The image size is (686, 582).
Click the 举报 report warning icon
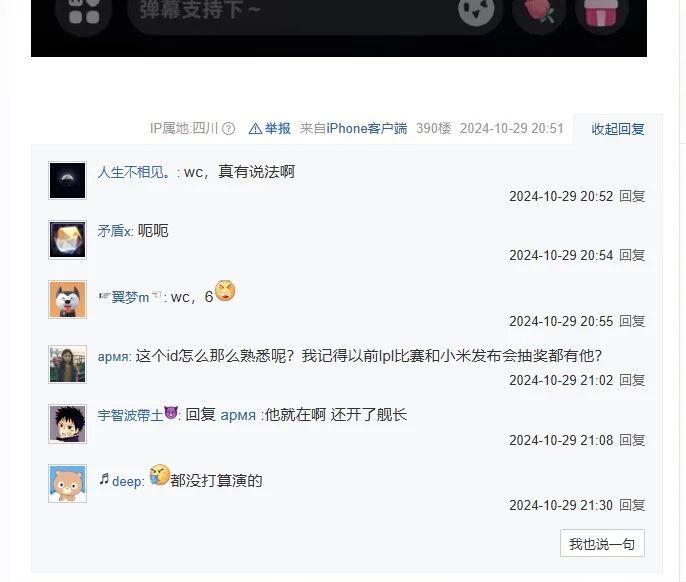coord(255,129)
